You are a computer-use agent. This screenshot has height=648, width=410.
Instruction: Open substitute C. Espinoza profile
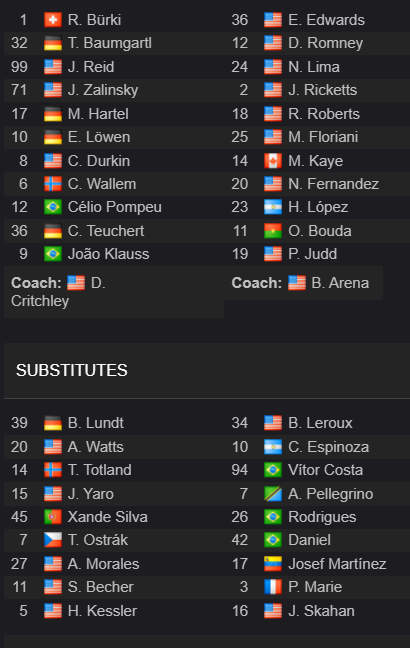tap(329, 447)
